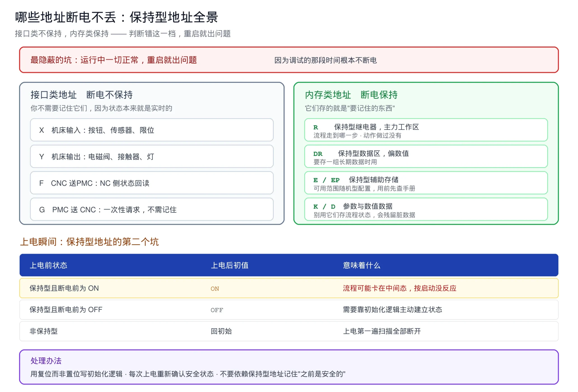
Task: Click the text 因为调试的那段时间根本不断电
Action: click(326, 60)
